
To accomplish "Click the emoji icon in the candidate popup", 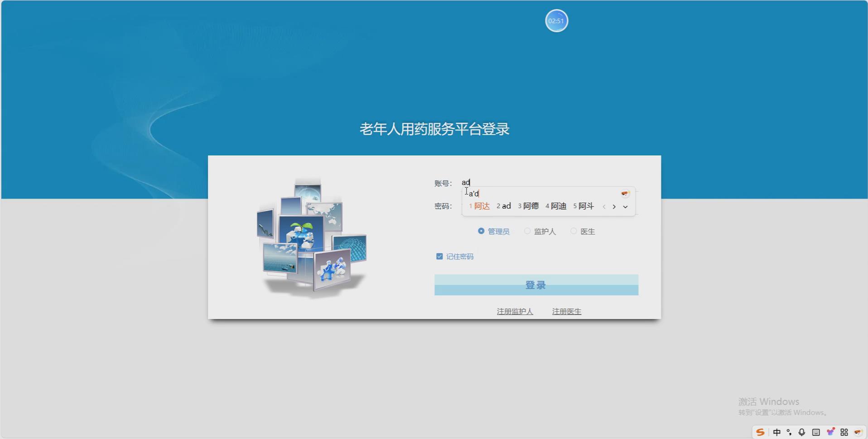I will click(626, 194).
